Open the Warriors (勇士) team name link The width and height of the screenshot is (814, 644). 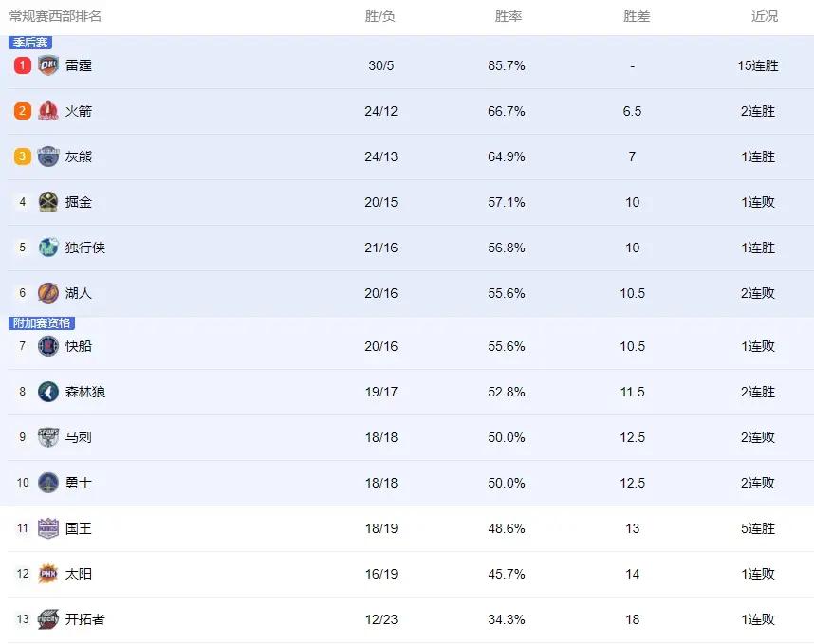click(79, 483)
